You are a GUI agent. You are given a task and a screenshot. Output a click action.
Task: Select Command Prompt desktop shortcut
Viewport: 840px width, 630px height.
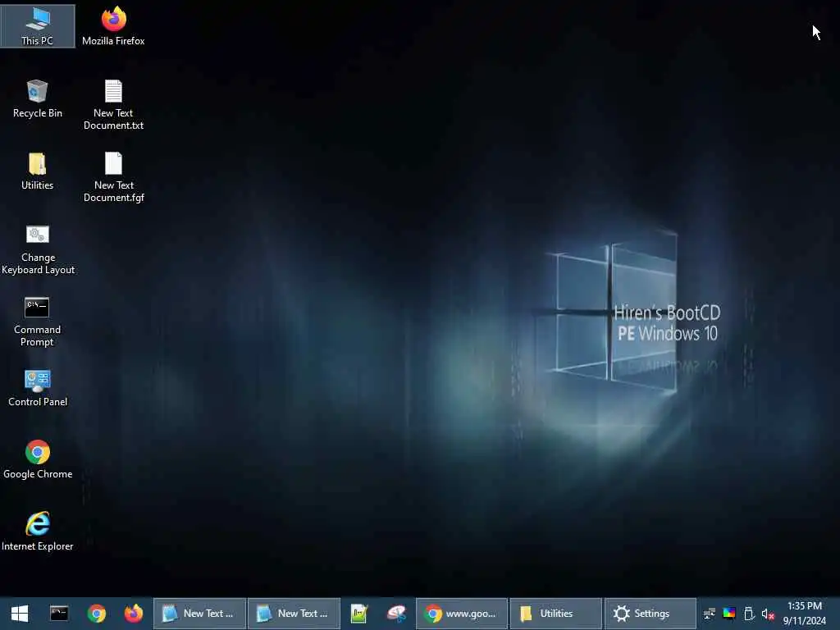[x=38, y=322]
